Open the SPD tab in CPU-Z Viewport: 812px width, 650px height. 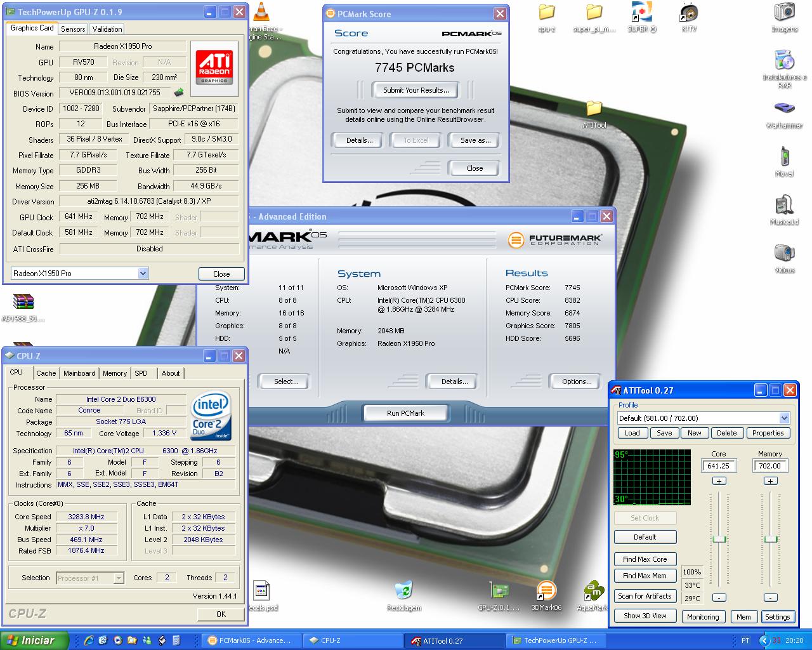141,373
